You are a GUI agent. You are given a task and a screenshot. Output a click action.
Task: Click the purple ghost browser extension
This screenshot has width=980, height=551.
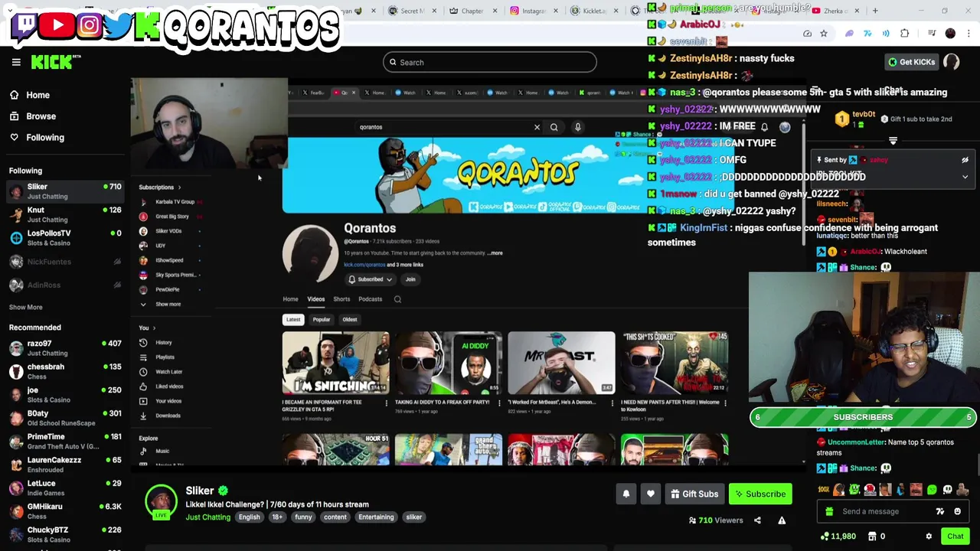[849, 34]
